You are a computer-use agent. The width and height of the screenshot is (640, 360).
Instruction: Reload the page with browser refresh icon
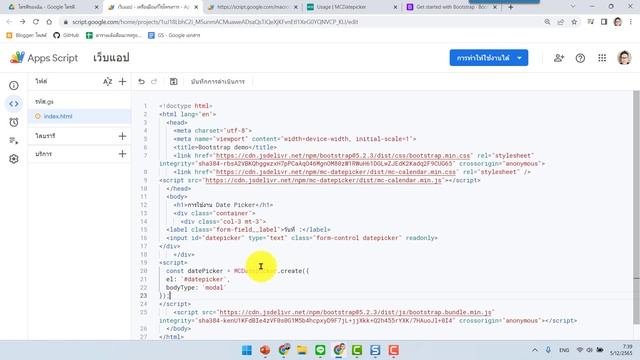point(36,22)
